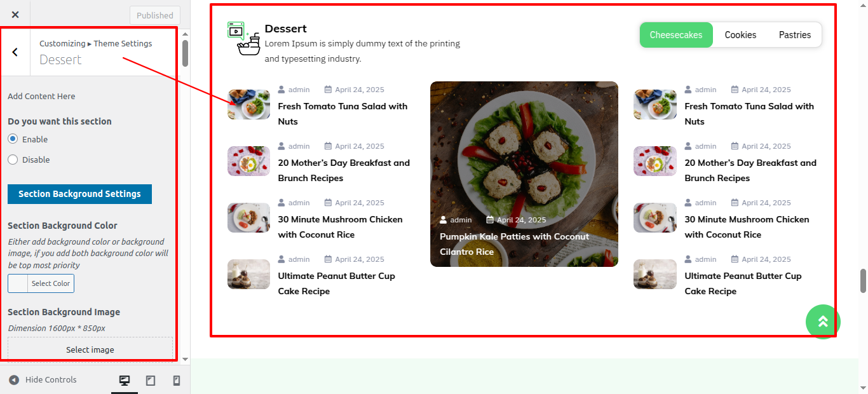Switch to mobile preview device icon

click(177, 380)
